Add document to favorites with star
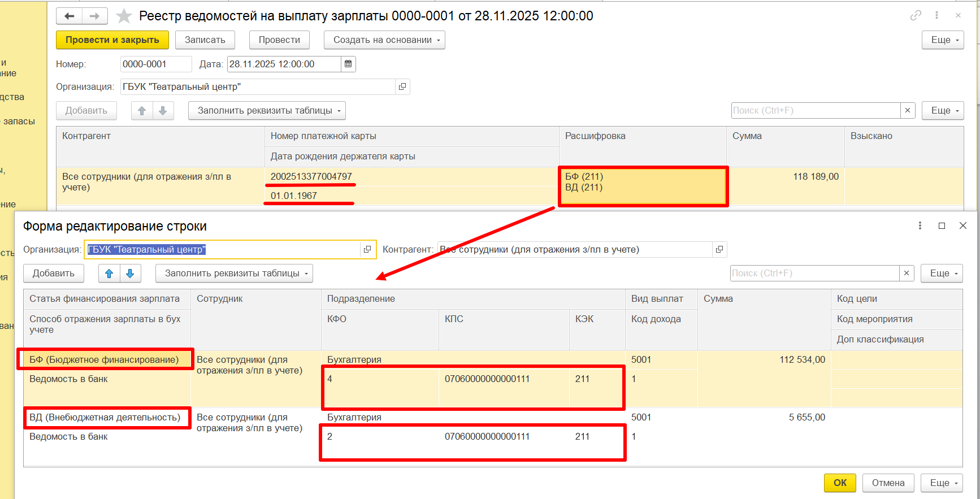 click(124, 16)
